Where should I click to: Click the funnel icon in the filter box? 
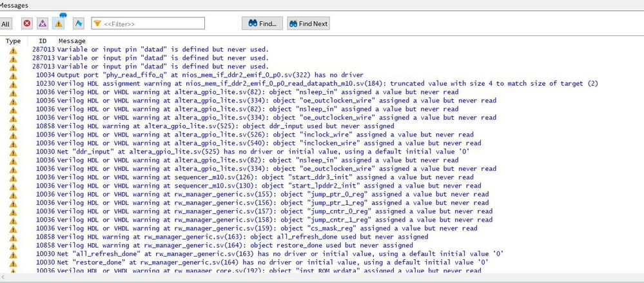point(97,23)
